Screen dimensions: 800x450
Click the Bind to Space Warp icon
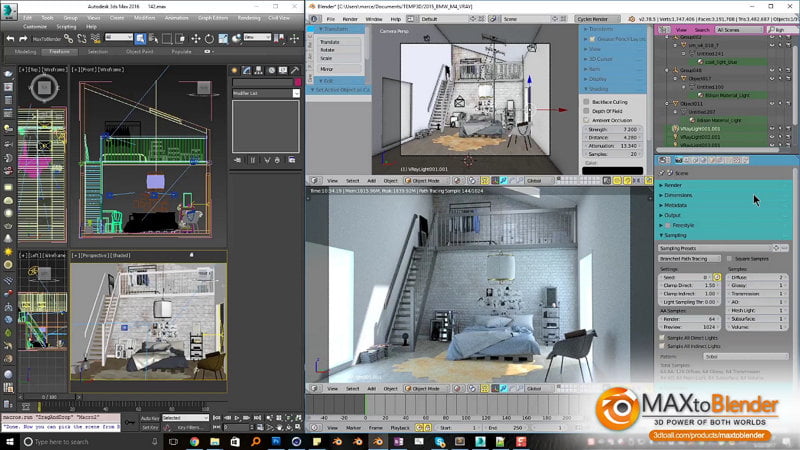coord(95,39)
